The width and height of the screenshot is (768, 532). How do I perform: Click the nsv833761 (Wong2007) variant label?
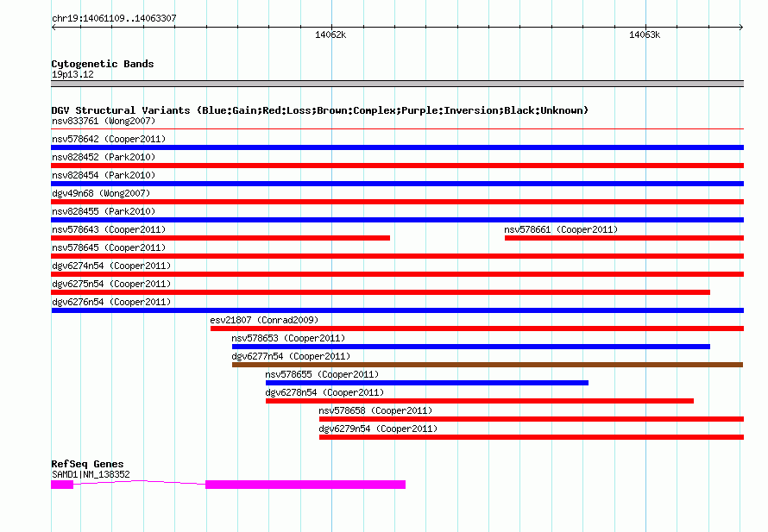[104, 121]
